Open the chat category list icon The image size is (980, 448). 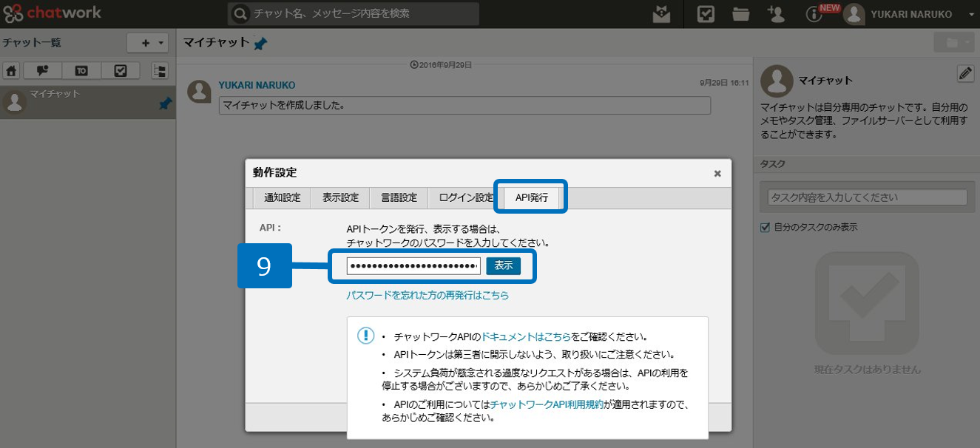(160, 71)
